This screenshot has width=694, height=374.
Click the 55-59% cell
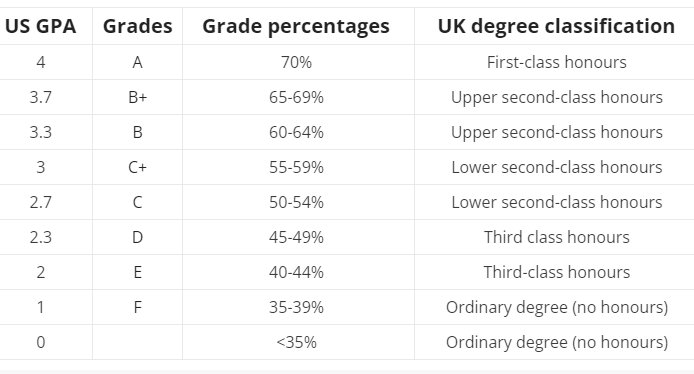pyautogui.click(x=296, y=167)
